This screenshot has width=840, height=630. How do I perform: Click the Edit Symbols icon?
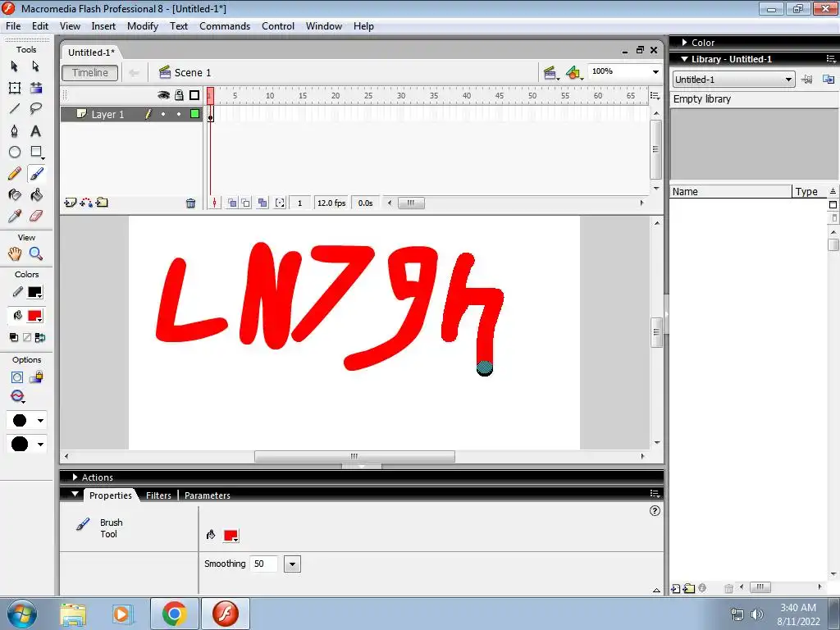pos(573,73)
